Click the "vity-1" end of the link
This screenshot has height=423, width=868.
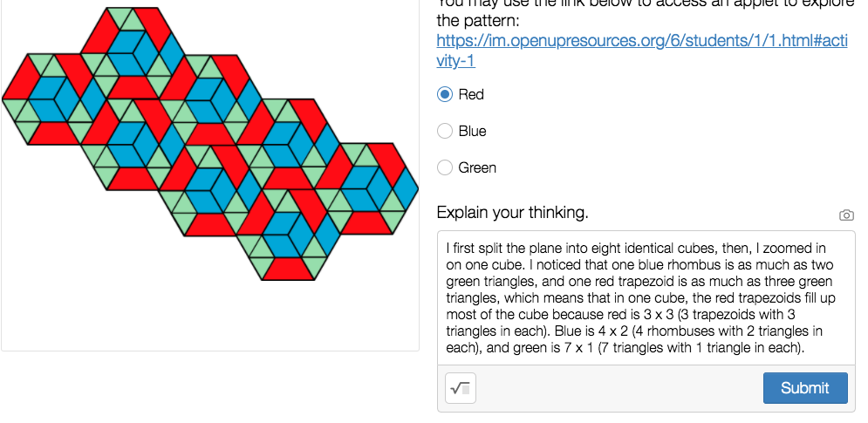[x=455, y=61]
